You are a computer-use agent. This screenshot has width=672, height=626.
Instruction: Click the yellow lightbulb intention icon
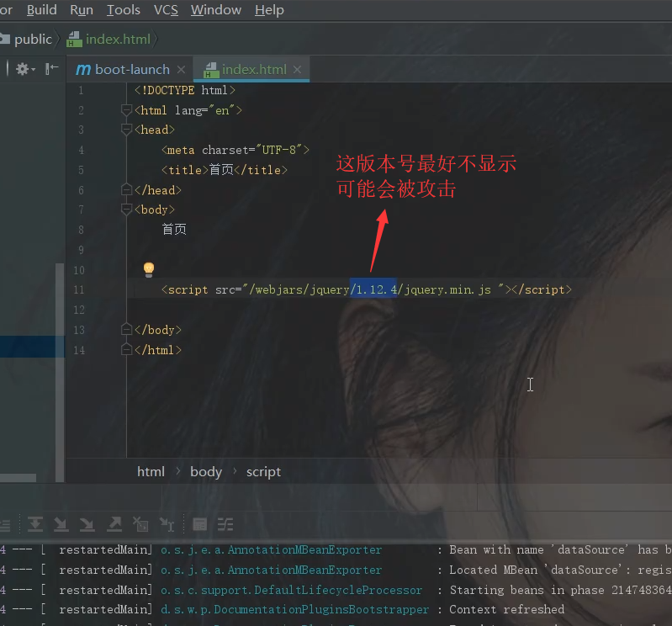[149, 269]
